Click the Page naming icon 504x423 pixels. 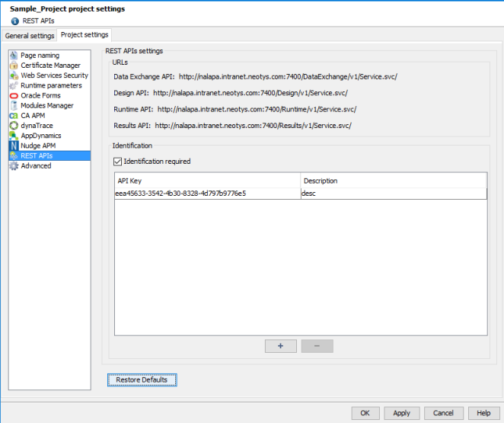pyautogui.click(x=14, y=56)
